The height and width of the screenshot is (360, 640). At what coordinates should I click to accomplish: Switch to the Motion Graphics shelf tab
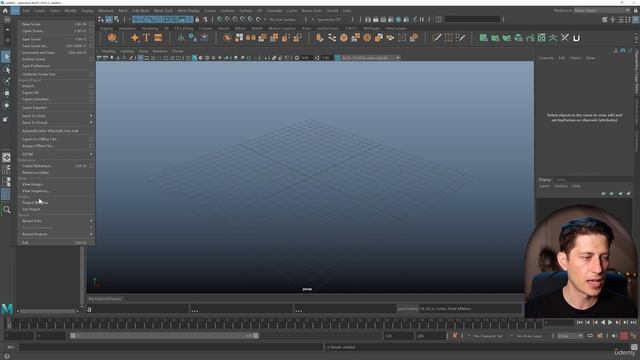(x=282, y=29)
